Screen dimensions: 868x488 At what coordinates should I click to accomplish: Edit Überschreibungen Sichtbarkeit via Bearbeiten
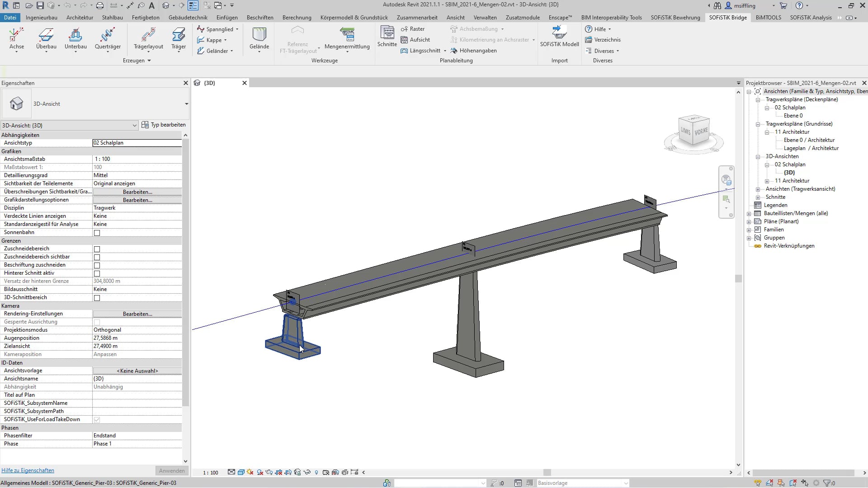137,192
